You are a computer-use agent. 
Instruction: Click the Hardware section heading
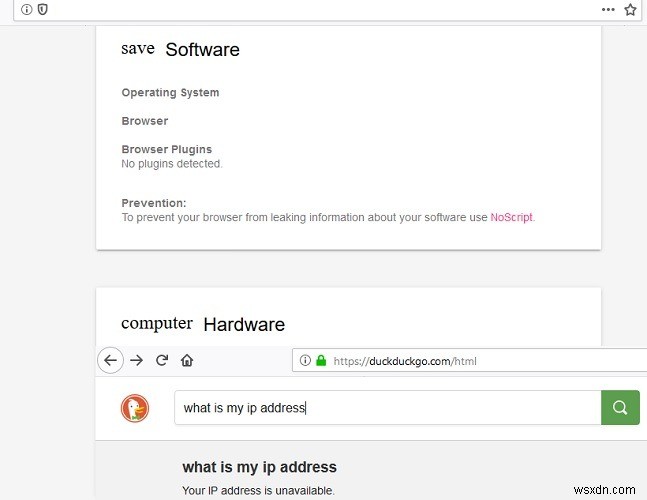click(x=244, y=324)
